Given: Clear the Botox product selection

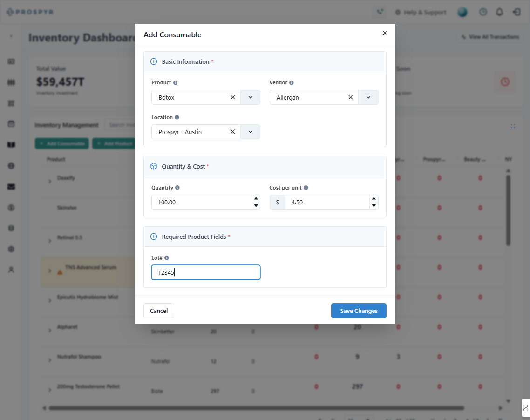Looking at the screenshot, I should click(232, 97).
